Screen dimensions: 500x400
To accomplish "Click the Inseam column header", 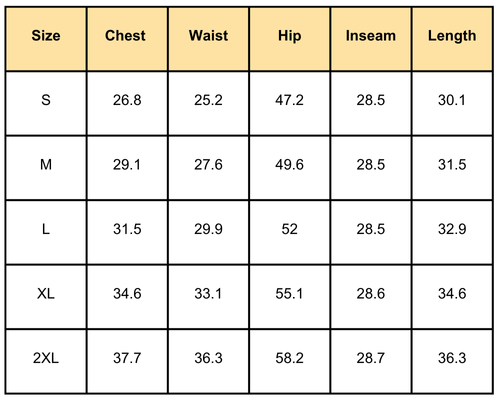I will point(371,36).
